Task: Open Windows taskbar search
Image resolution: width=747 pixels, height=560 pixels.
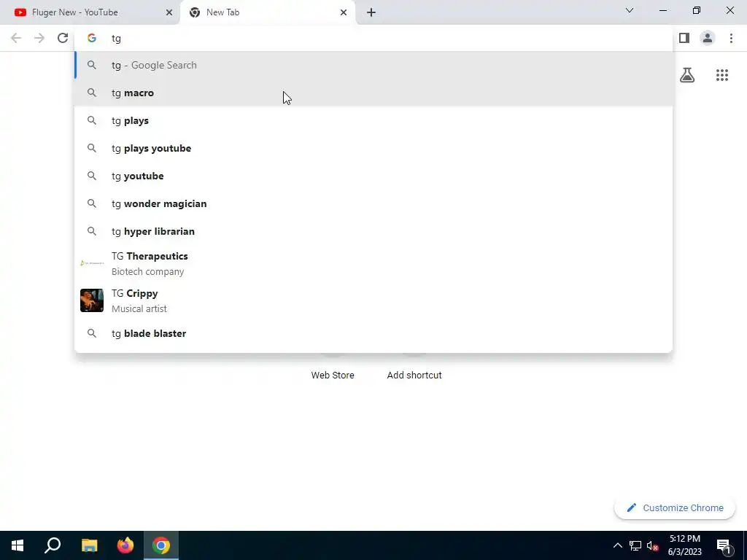Action: click(x=53, y=545)
